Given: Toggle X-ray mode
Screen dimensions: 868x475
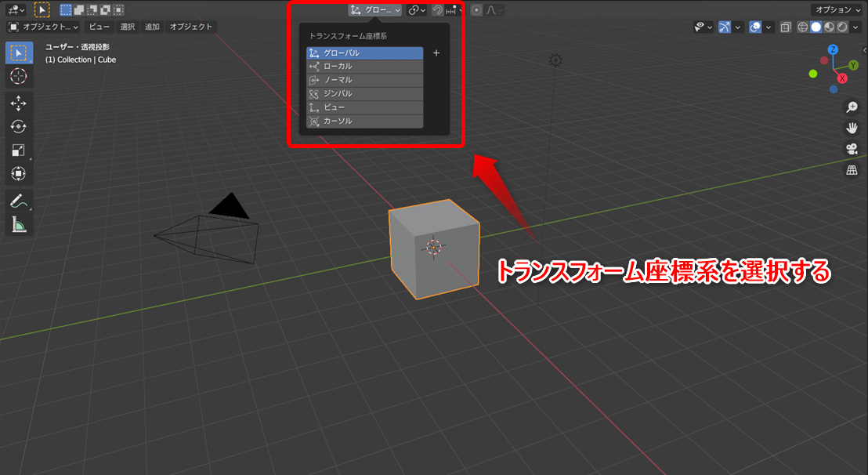Looking at the screenshot, I should (785, 27).
